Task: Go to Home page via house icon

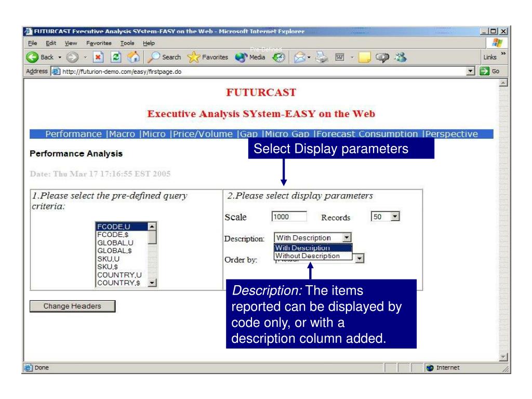Action: click(134, 57)
